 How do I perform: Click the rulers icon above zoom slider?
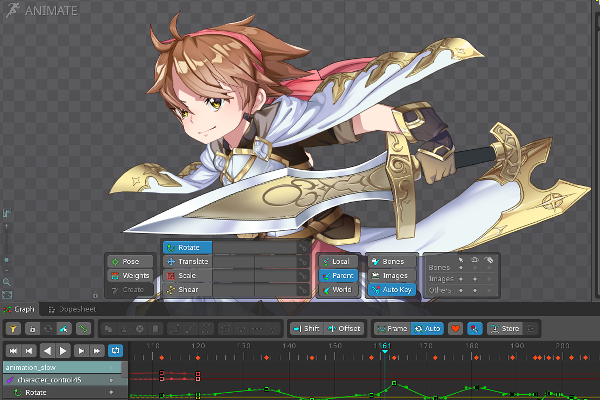[7, 213]
